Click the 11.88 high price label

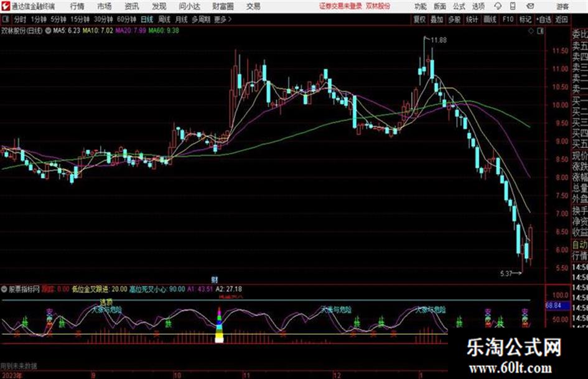pyautogui.click(x=439, y=40)
